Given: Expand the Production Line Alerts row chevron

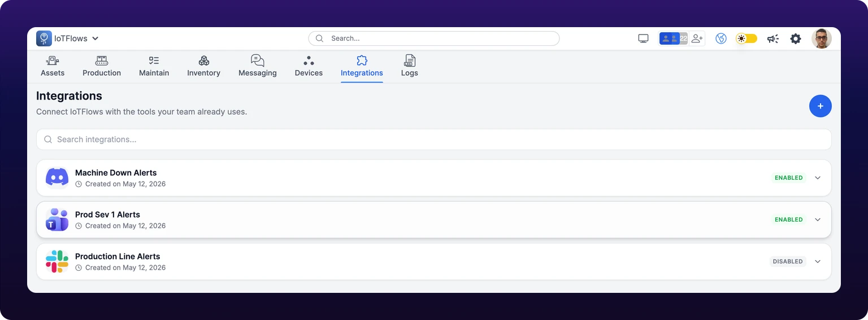Looking at the screenshot, I should (818, 261).
